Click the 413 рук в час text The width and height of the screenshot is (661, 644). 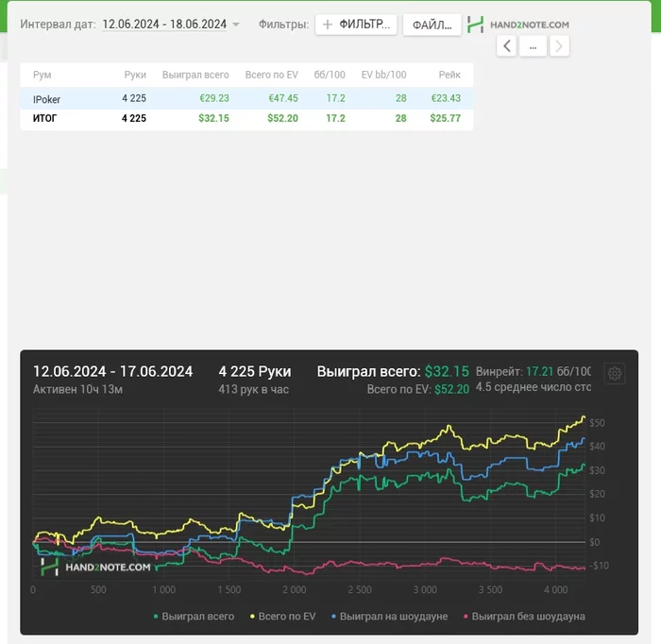[253, 389]
